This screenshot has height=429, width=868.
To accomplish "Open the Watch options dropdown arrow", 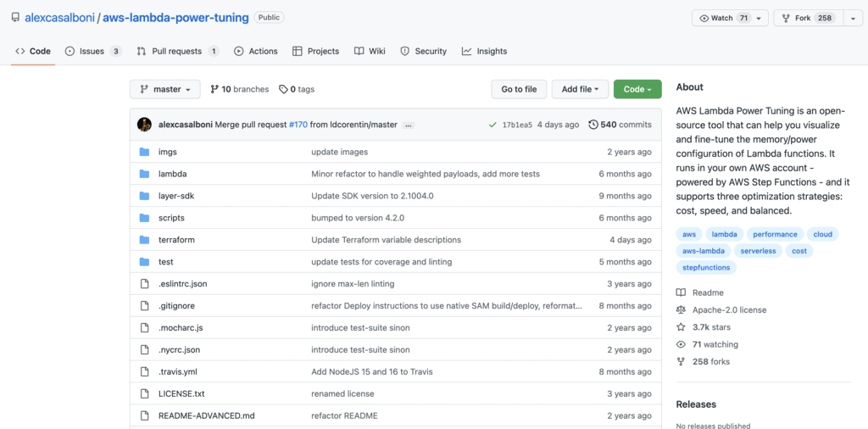I will [x=759, y=18].
